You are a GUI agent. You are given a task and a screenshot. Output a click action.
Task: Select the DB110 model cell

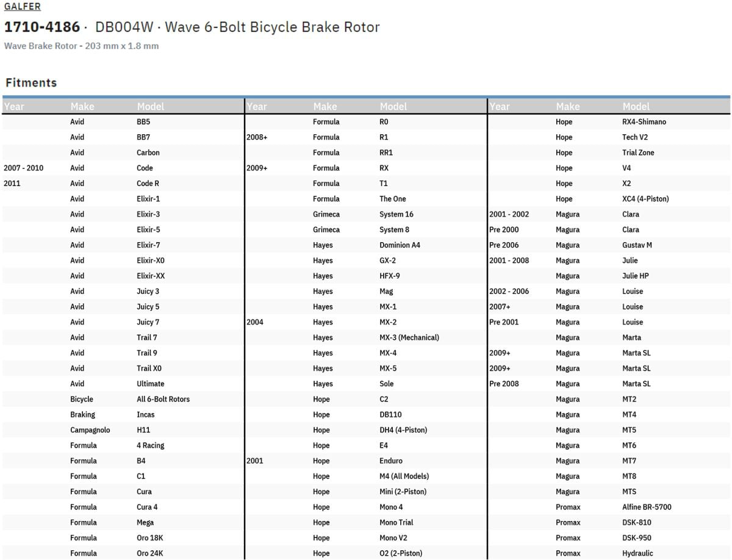point(391,415)
